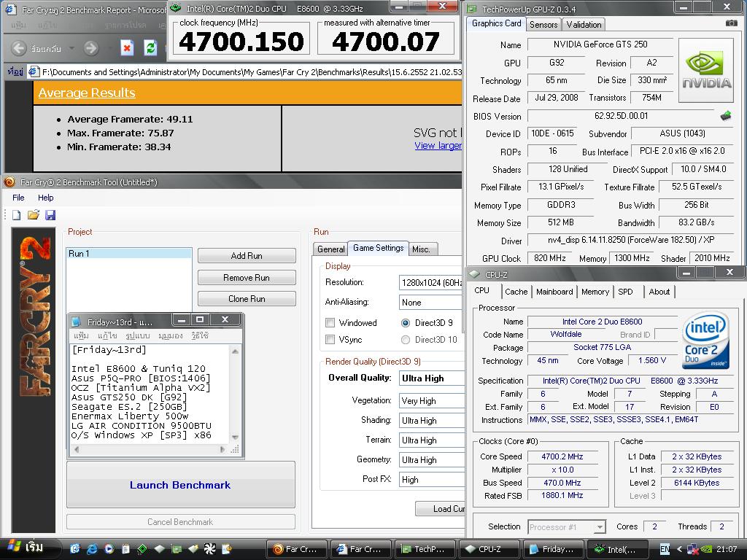Click the notepad horizontal scrollbar right arrow
The height and width of the screenshot is (560, 747).
[222, 449]
